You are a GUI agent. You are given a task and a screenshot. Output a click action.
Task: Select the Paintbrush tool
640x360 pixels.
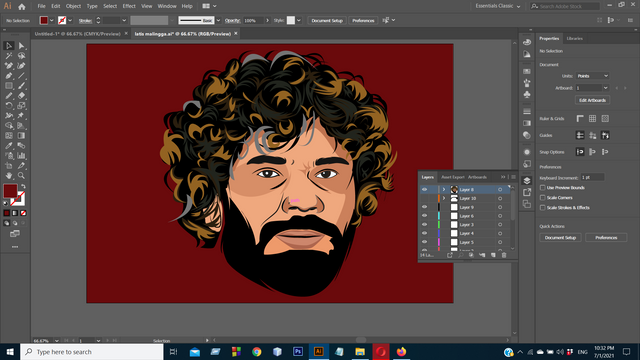(21, 86)
